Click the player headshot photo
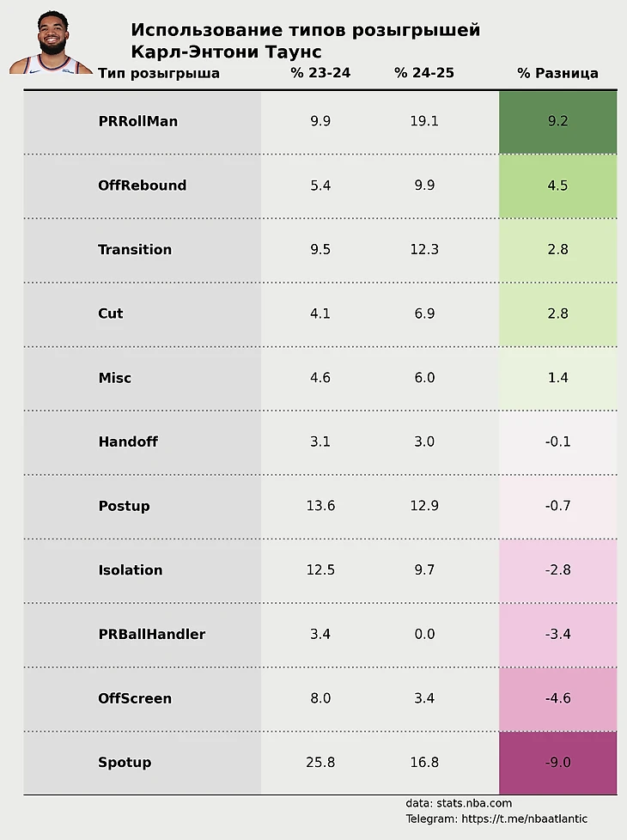Viewport: 627px width, 840px height. tap(52, 42)
